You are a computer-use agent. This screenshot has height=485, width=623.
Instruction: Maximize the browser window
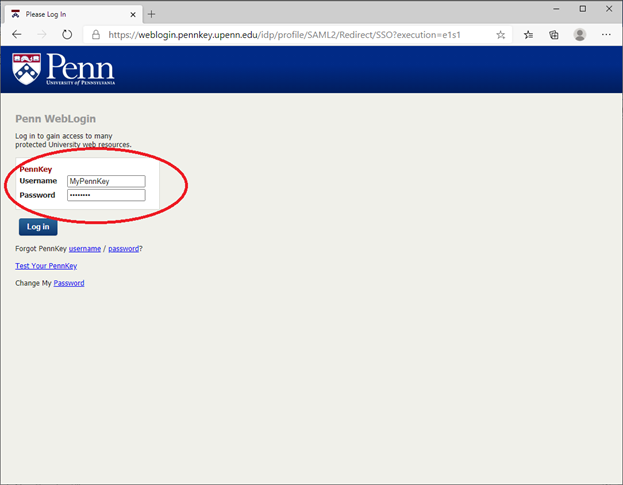pyautogui.click(x=582, y=9)
